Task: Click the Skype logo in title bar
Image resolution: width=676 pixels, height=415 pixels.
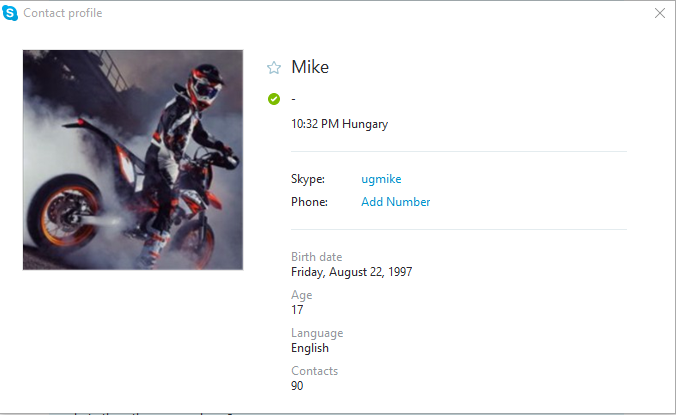Action: (x=10, y=13)
